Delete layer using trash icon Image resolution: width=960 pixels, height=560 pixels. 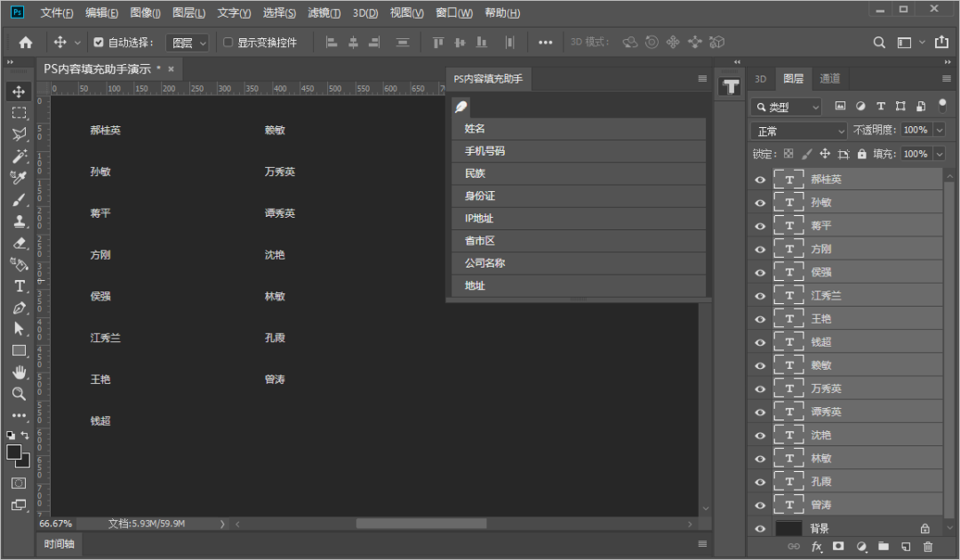pyautogui.click(x=928, y=547)
